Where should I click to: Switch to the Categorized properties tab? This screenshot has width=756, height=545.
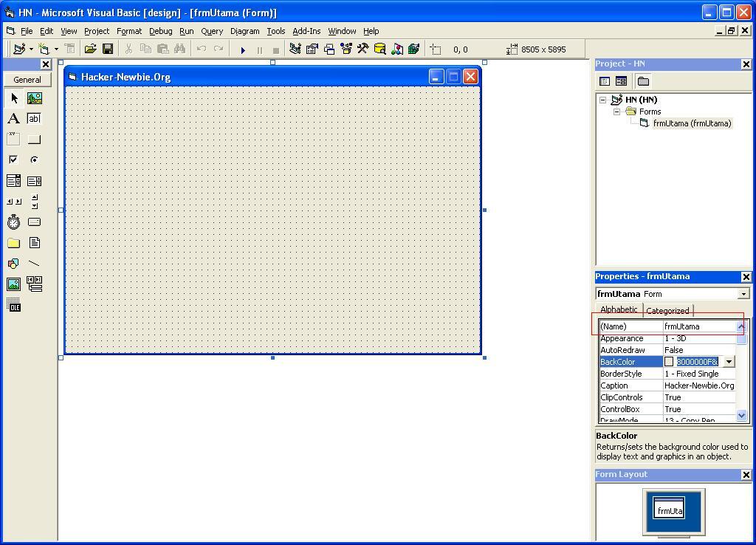pyautogui.click(x=667, y=309)
